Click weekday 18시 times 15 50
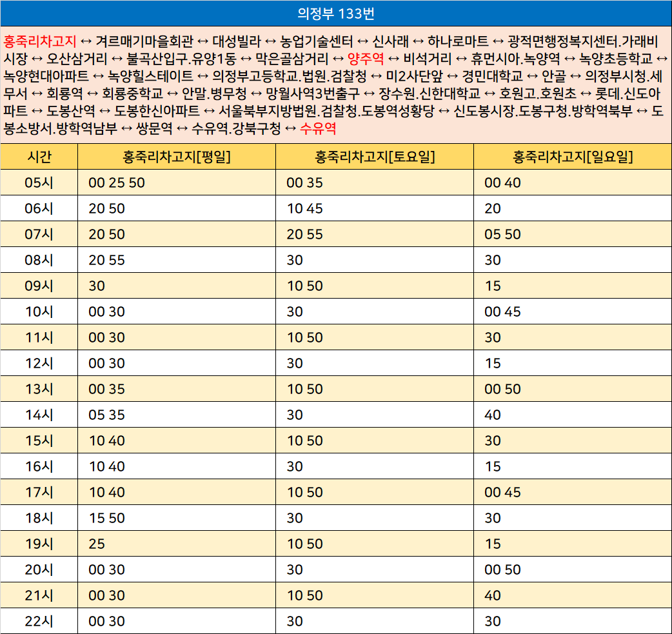Screen dimensions: 672x634 pos(106,518)
